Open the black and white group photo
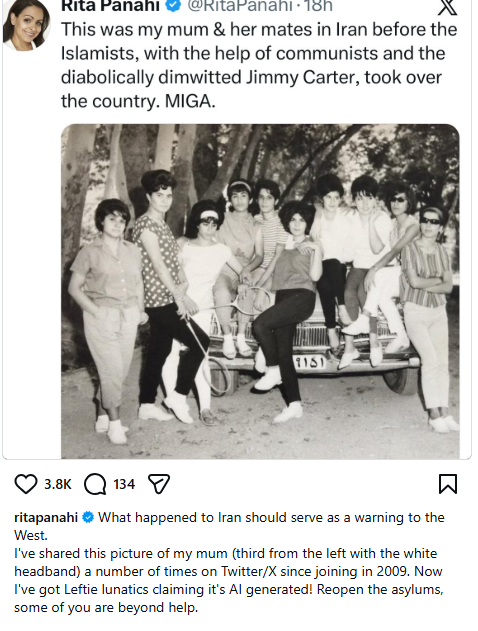Viewport: 478px width, 631px height. [260, 291]
